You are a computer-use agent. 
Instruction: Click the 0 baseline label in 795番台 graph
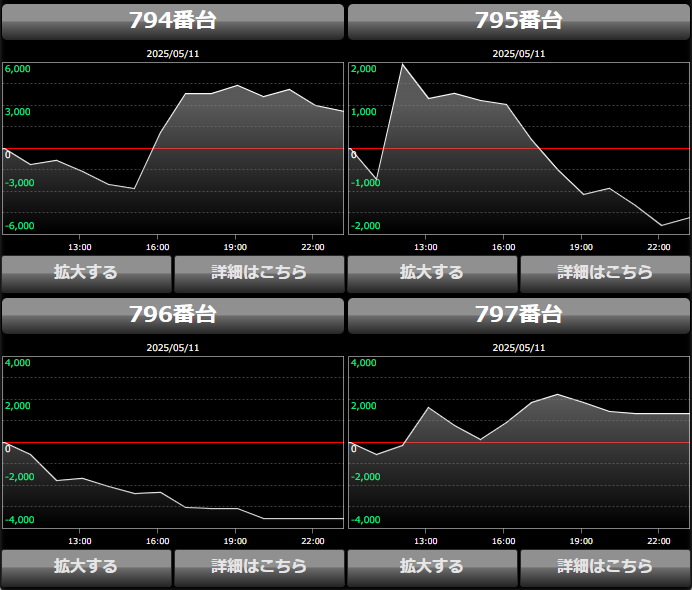(x=354, y=155)
